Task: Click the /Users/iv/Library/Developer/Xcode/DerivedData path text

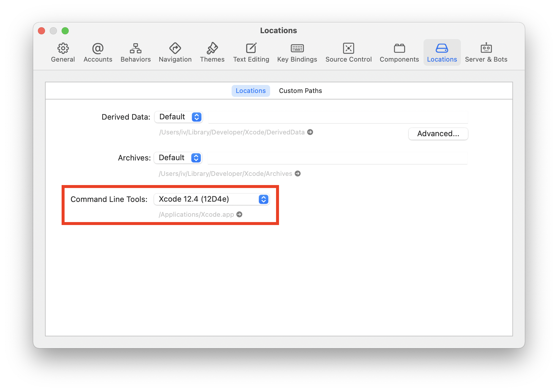Action: pyautogui.click(x=232, y=132)
